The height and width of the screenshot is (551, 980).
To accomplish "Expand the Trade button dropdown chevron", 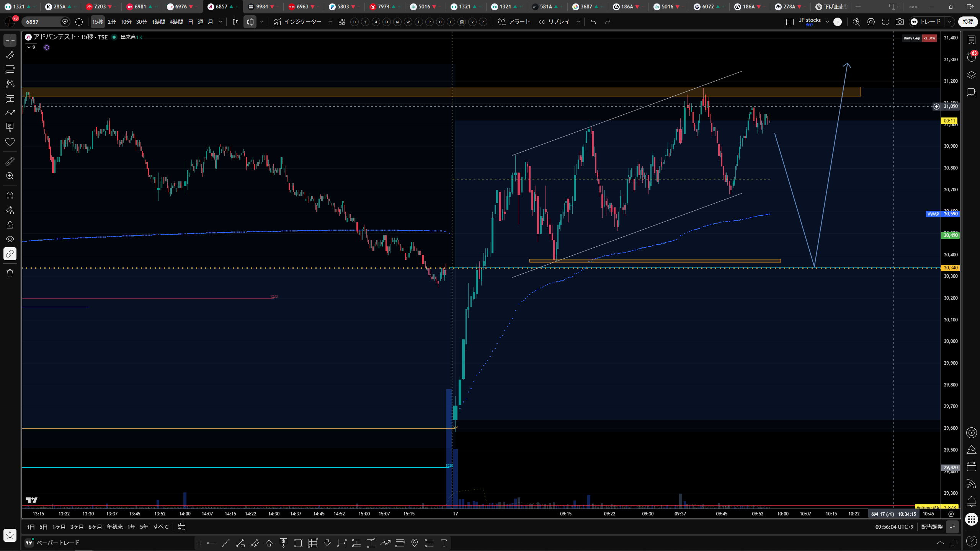I will pos(950,22).
